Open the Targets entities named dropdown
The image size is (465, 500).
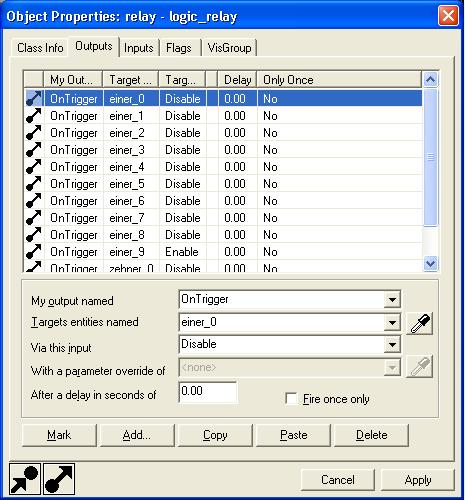click(x=392, y=322)
